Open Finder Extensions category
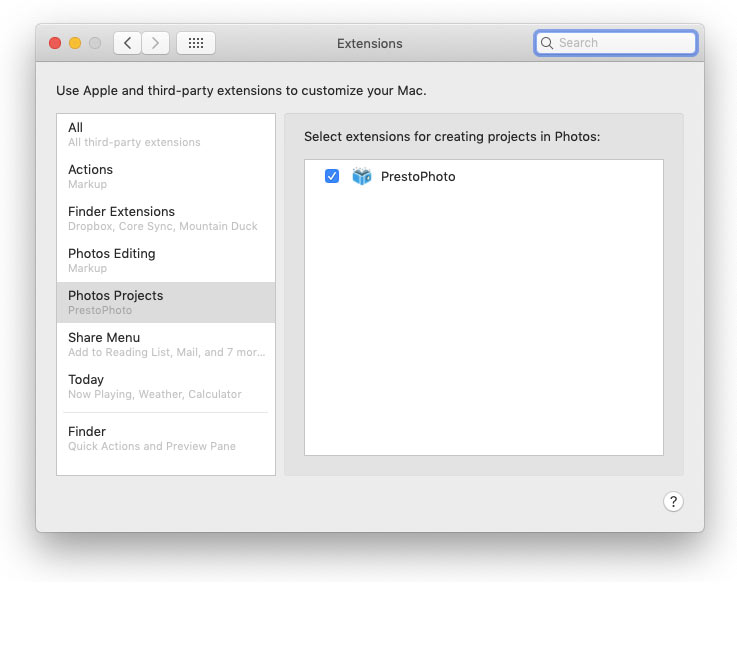Viewport: 737px width, 665px height. [x=165, y=218]
